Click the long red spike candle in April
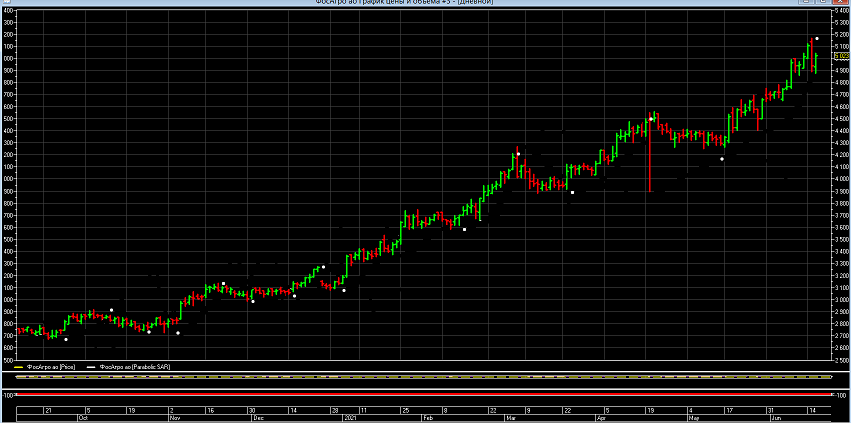Image resolution: width=851 pixels, height=423 pixels. [x=649, y=154]
